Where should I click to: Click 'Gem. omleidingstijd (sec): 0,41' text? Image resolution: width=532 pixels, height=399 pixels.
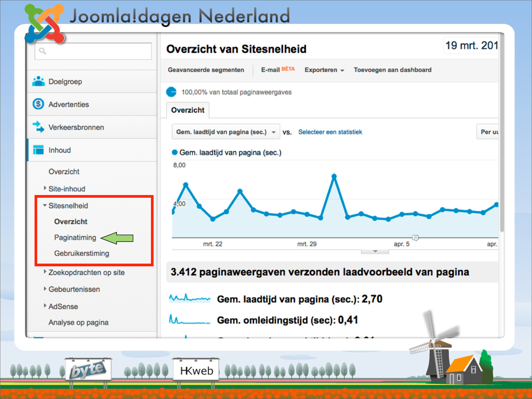point(288,320)
